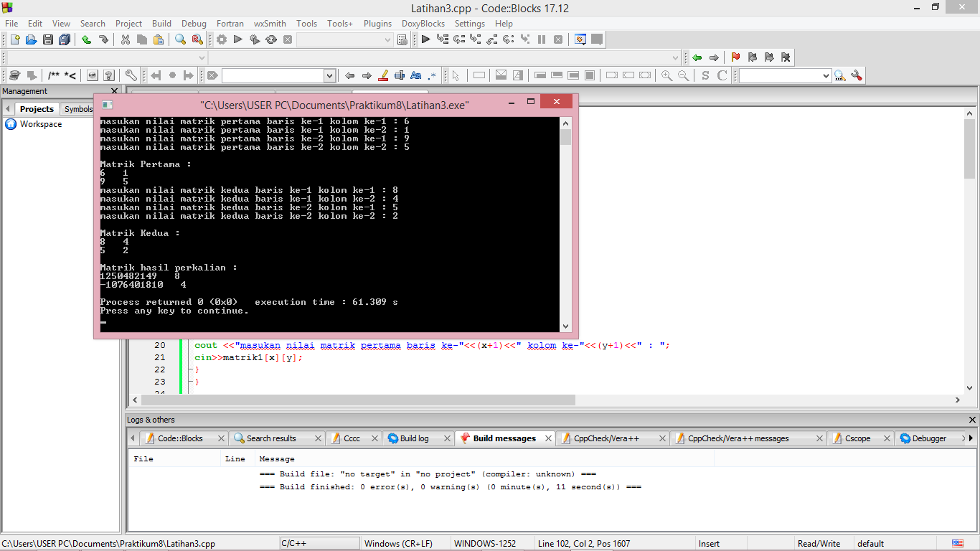This screenshot has height=551, width=980.
Task: Toggle highlight with the marker pen icon
Action: 383,75
